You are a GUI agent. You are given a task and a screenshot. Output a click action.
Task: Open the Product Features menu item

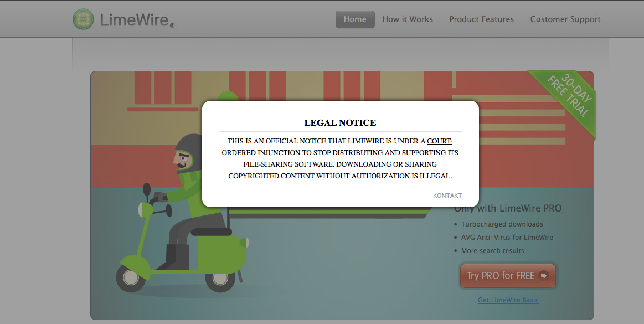(x=481, y=19)
